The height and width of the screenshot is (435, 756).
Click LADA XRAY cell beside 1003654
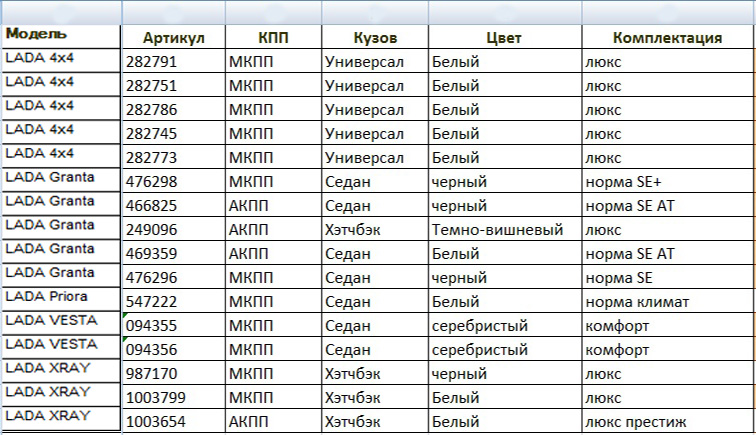click(x=61, y=418)
